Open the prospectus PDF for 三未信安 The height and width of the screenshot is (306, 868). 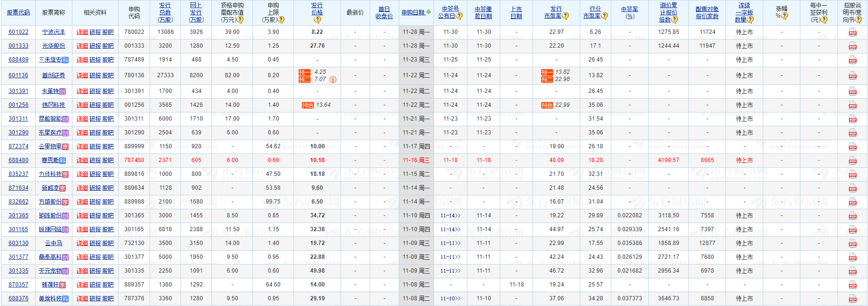(852, 60)
